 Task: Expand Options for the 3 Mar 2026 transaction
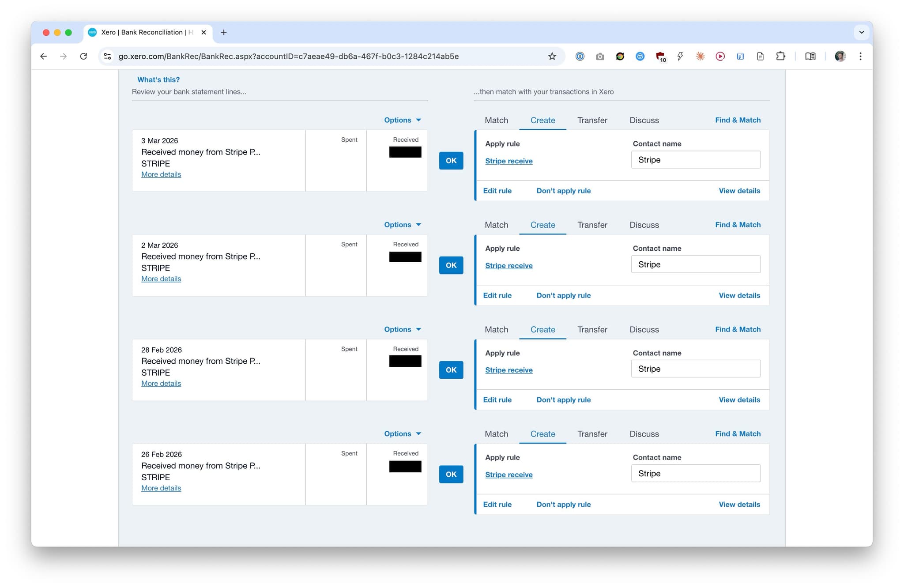[x=402, y=120]
